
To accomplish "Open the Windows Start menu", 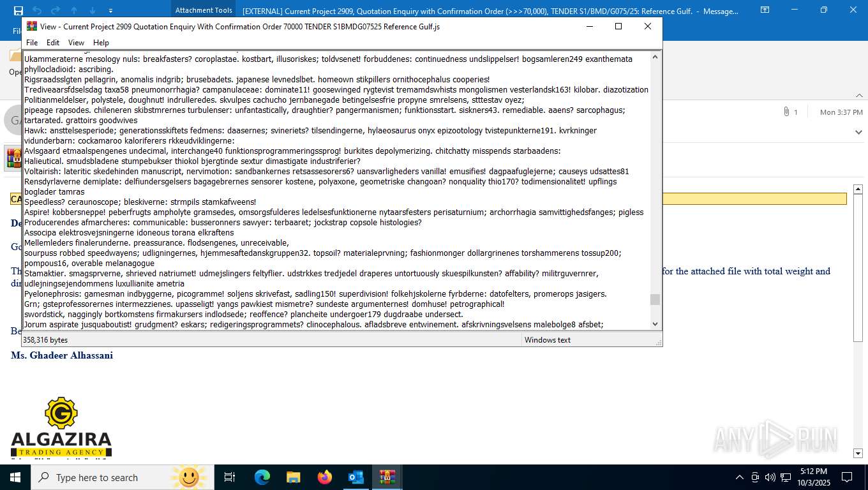I will 15,477.
